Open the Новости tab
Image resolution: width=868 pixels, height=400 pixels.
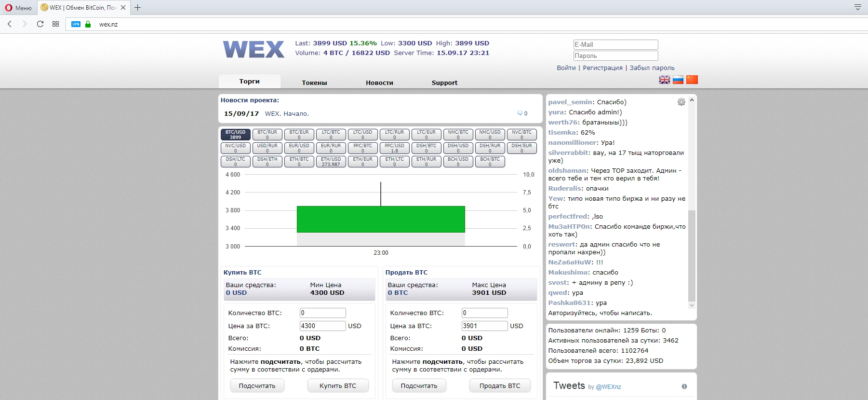pos(380,83)
